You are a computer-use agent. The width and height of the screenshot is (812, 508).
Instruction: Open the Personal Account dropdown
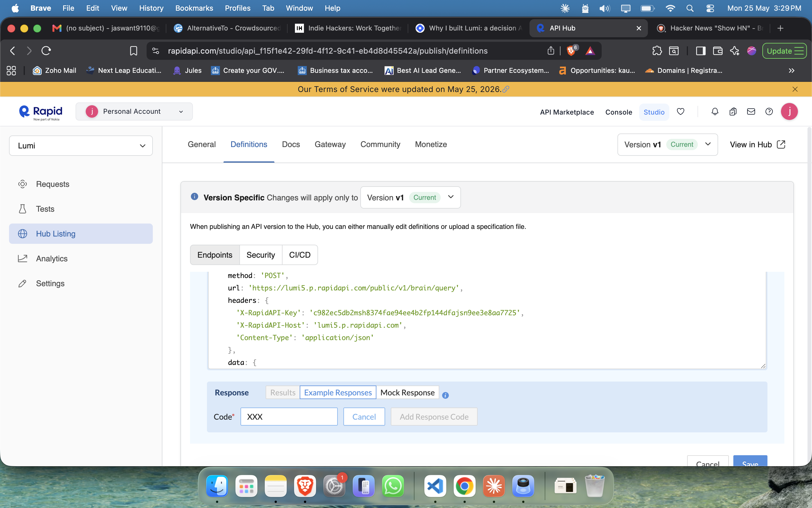[134, 111]
